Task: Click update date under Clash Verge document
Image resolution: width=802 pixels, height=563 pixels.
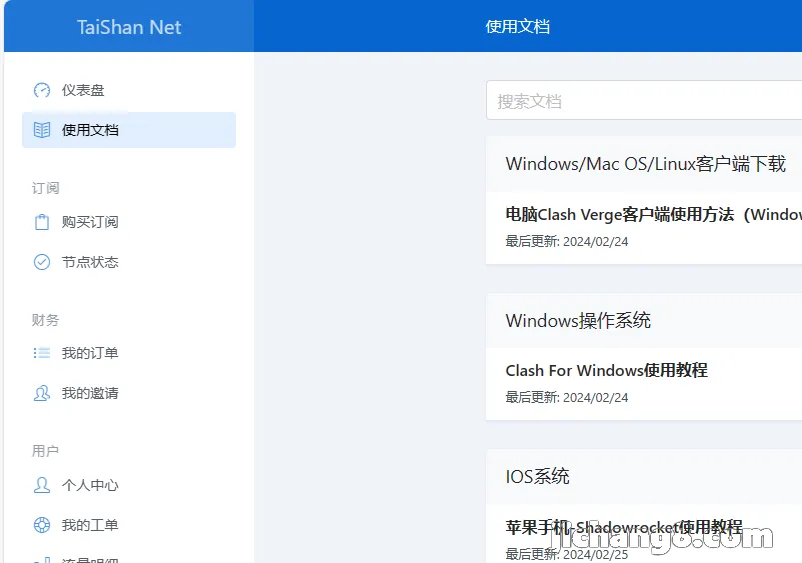Action: [x=567, y=241]
